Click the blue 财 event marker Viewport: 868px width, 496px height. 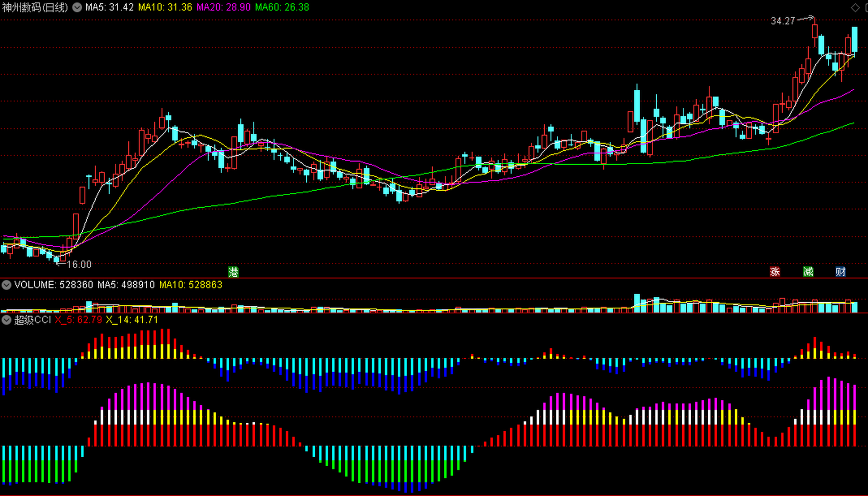coord(840,272)
